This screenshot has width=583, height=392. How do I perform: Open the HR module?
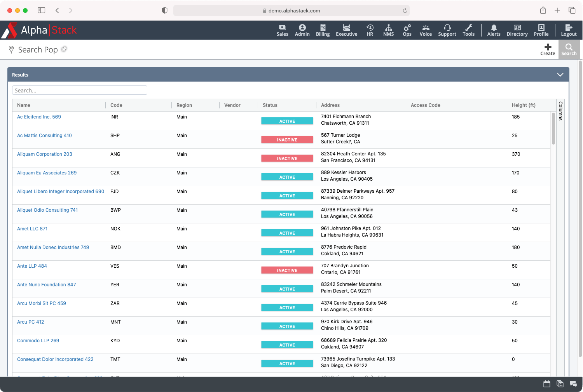pos(370,30)
